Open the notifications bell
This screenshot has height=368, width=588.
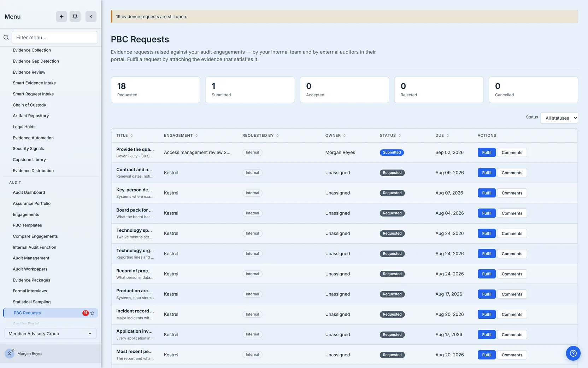[x=75, y=17]
